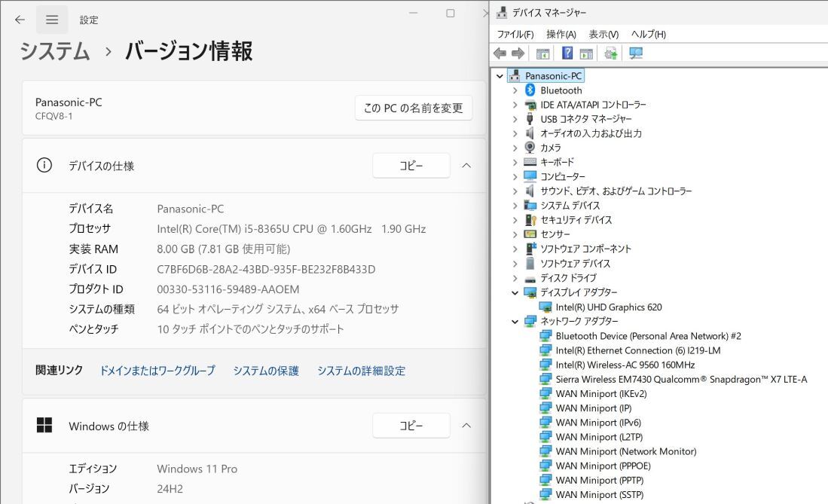Collapse the ディスプレイ アダプター node
828x504 pixels.
[x=515, y=292]
